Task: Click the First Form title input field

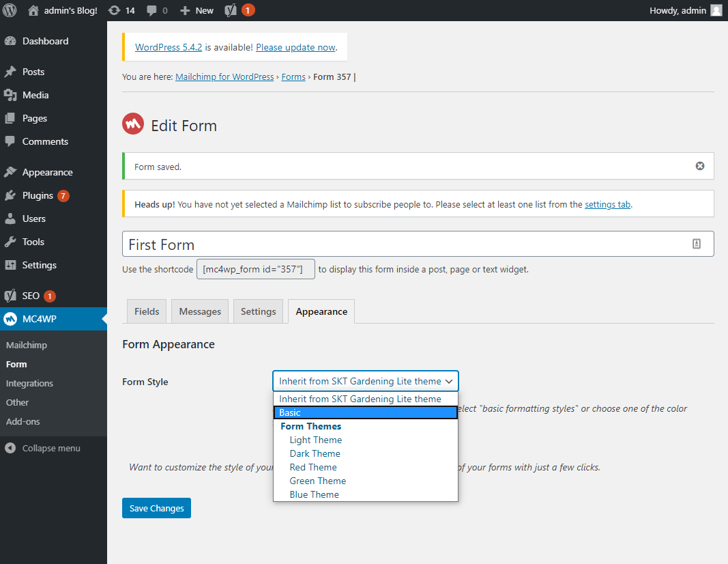Action: pyautogui.click(x=418, y=244)
